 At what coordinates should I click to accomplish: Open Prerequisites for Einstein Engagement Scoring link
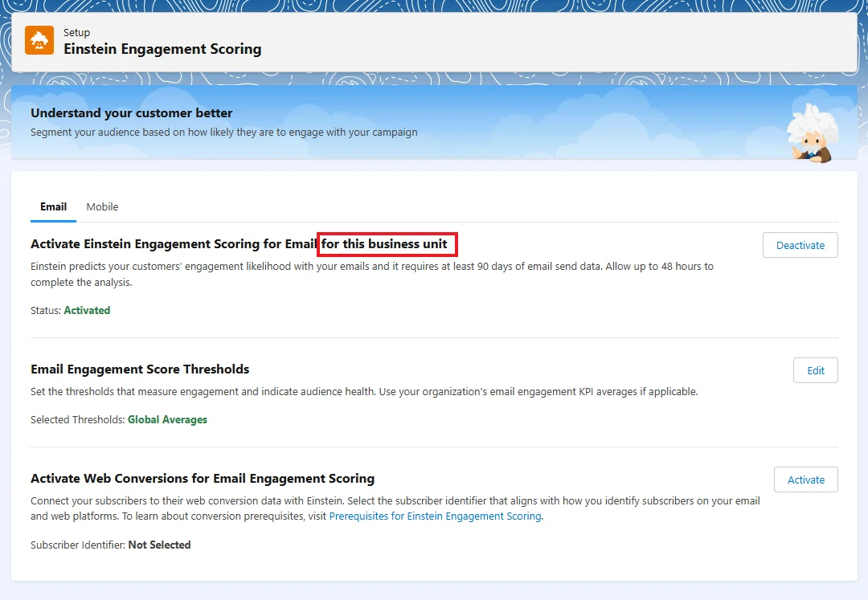pyautogui.click(x=435, y=516)
